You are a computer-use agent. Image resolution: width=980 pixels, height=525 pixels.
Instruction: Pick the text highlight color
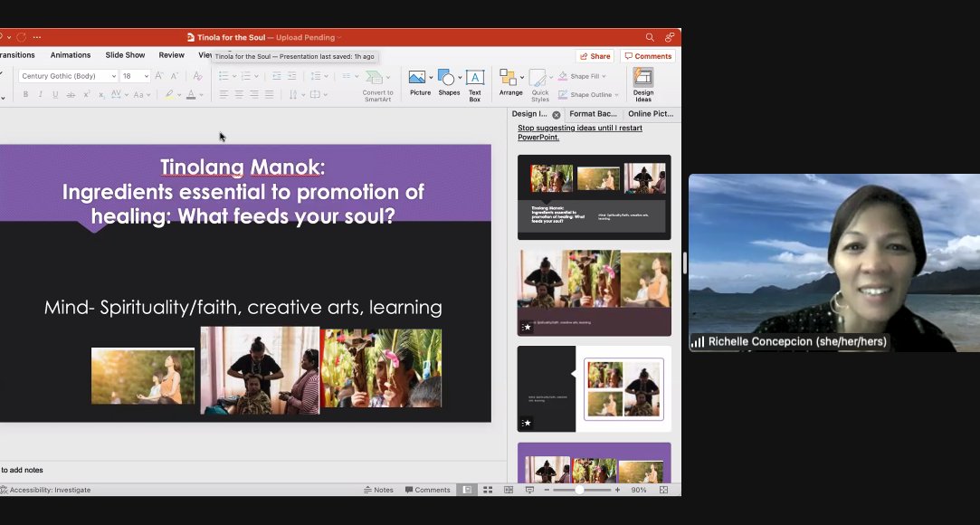(x=168, y=94)
